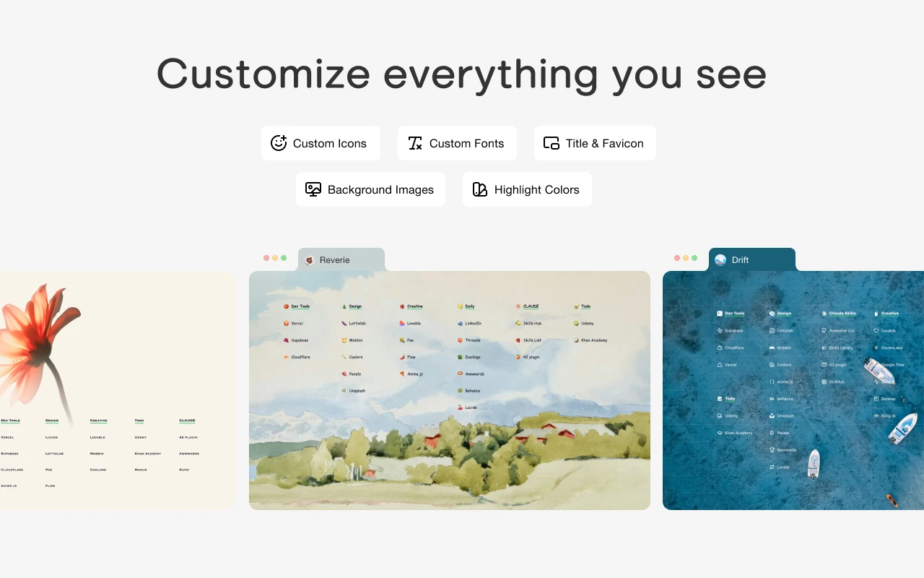This screenshot has width=924, height=578.
Task: Click the Background Images monitor icon
Action: tap(313, 189)
